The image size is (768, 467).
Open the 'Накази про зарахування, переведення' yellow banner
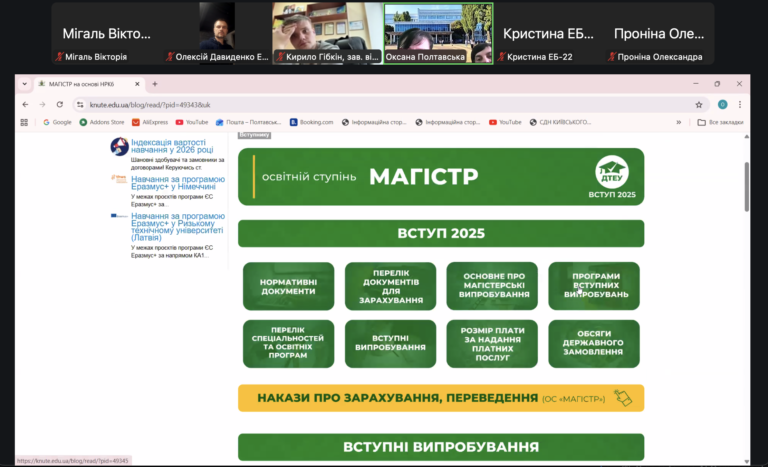[441, 398]
